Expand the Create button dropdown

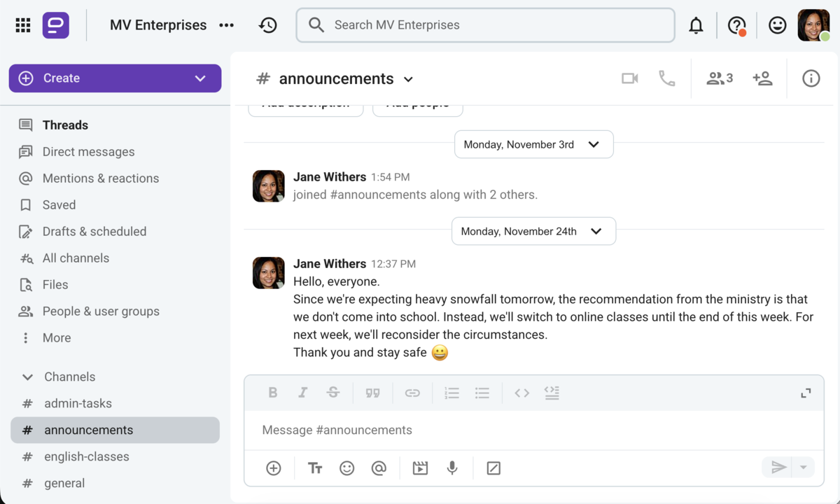[200, 78]
